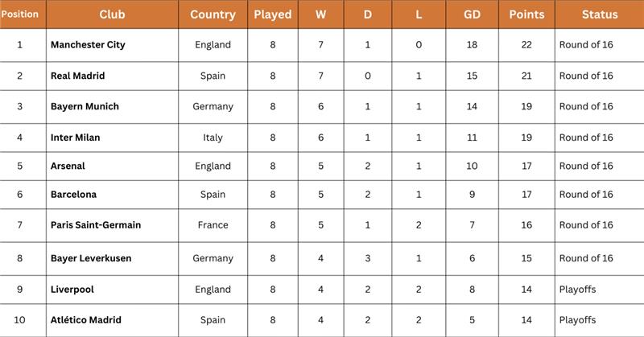Select the Arsenal club cell
The image size is (644, 337).
click(68, 166)
